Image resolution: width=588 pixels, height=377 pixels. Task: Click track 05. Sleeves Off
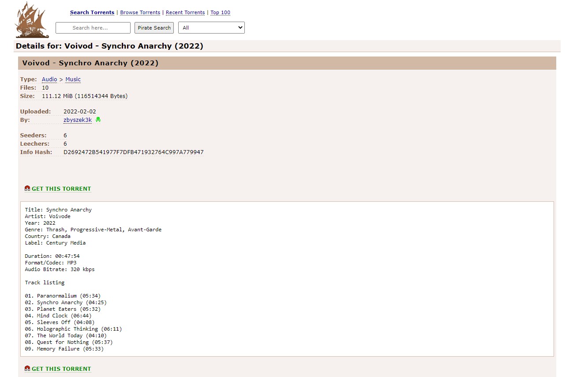pos(60,322)
